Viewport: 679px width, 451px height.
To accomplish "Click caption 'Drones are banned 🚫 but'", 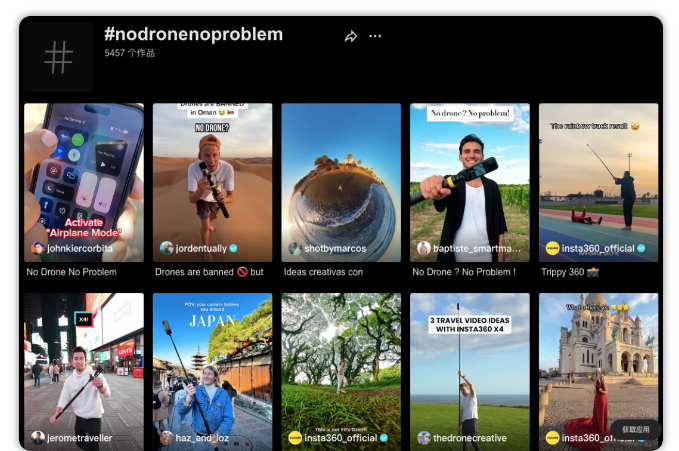I will coord(209,272).
